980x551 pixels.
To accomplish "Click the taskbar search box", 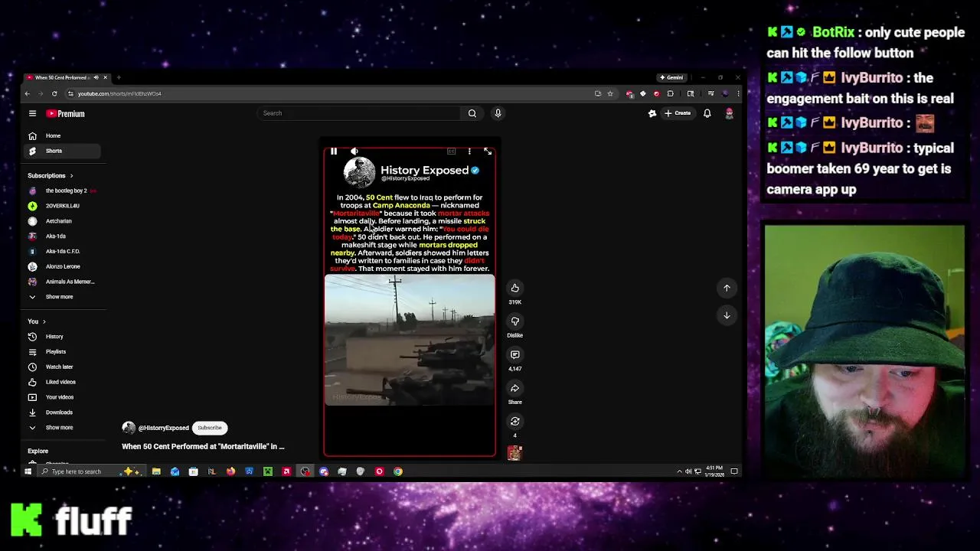I will pos(90,471).
